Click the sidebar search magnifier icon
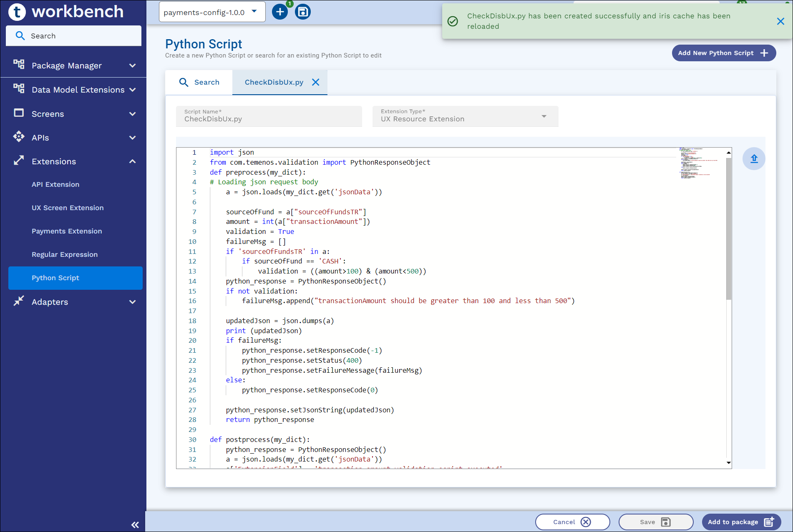 pos(20,36)
